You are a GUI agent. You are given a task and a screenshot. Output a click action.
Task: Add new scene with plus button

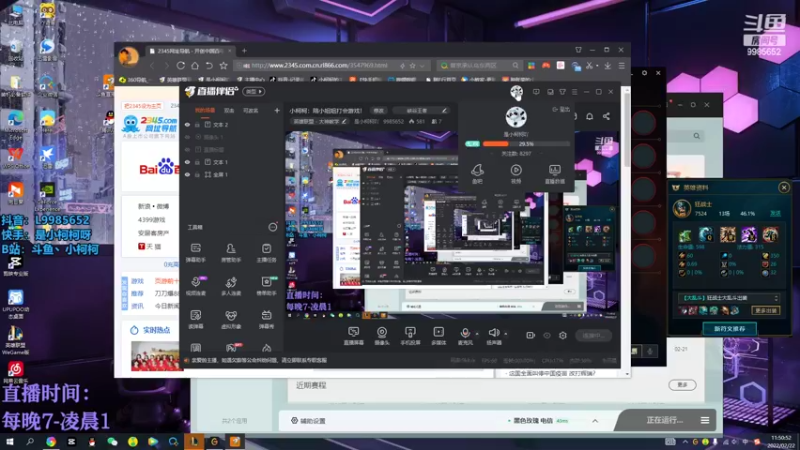(x=277, y=110)
